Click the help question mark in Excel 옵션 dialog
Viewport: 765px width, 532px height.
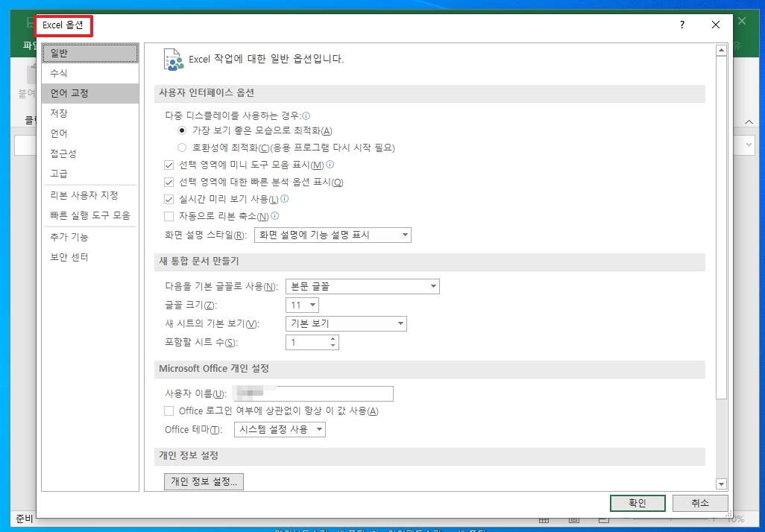coord(682,25)
